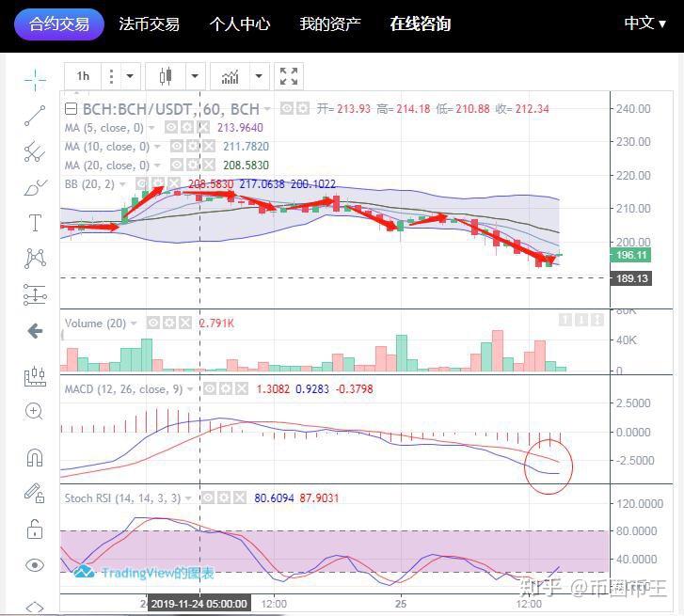684x616 pixels.
Task: Pick the text annotation tool
Action: pyautogui.click(x=35, y=223)
